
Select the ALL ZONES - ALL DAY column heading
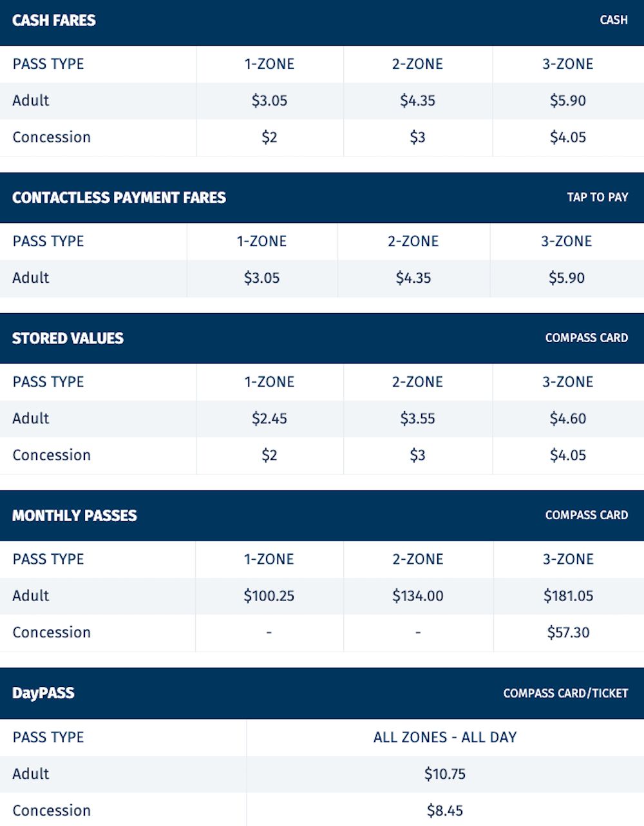pyautogui.click(x=445, y=738)
